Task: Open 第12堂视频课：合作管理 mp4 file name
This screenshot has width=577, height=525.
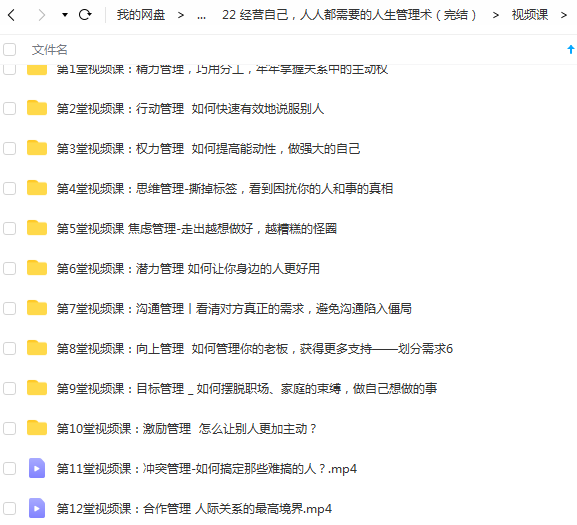Action: click(x=194, y=508)
